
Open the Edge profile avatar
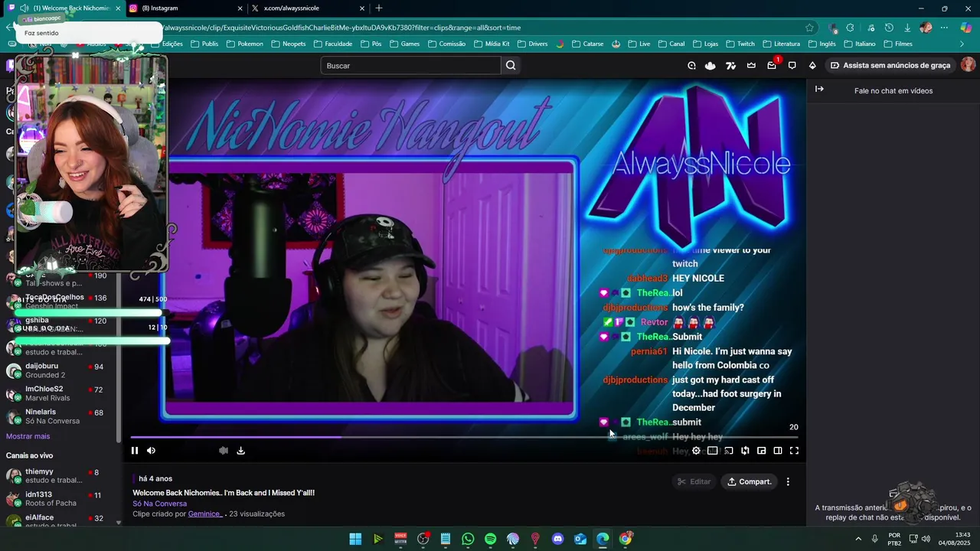[926, 28]
